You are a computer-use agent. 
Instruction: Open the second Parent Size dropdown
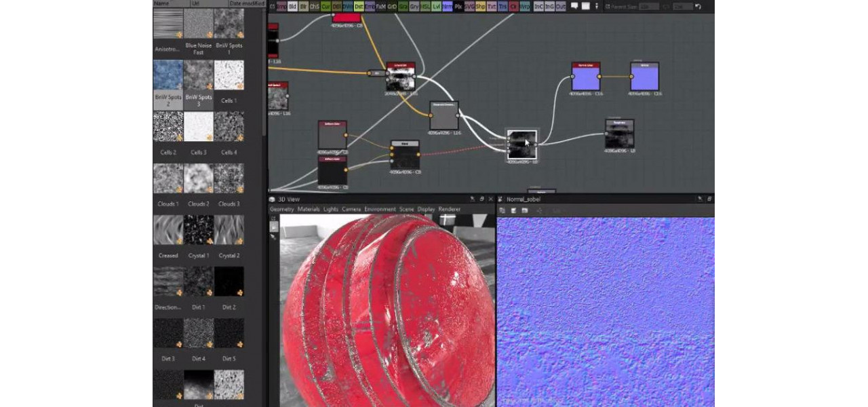tap(682, 6)
